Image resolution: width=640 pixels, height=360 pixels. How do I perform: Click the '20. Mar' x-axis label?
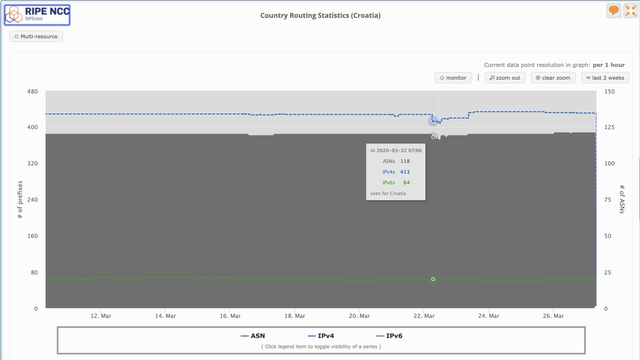pos(359,316)
